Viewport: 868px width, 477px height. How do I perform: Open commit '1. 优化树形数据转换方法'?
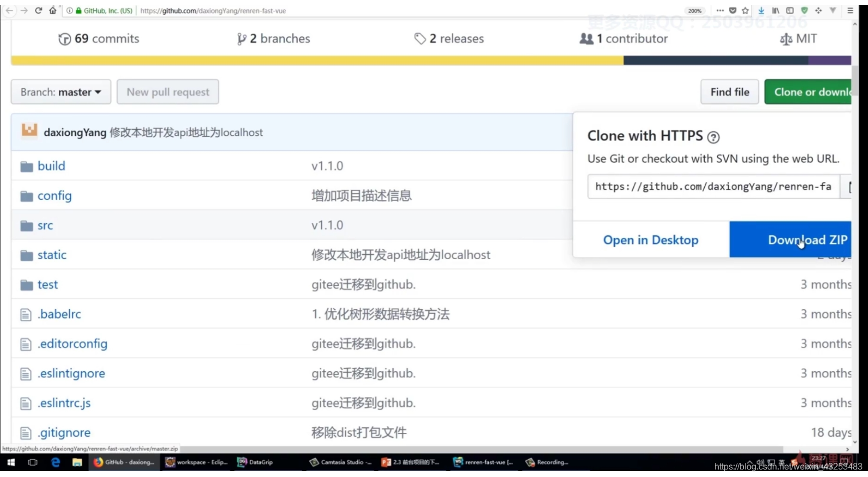[381, 314]
